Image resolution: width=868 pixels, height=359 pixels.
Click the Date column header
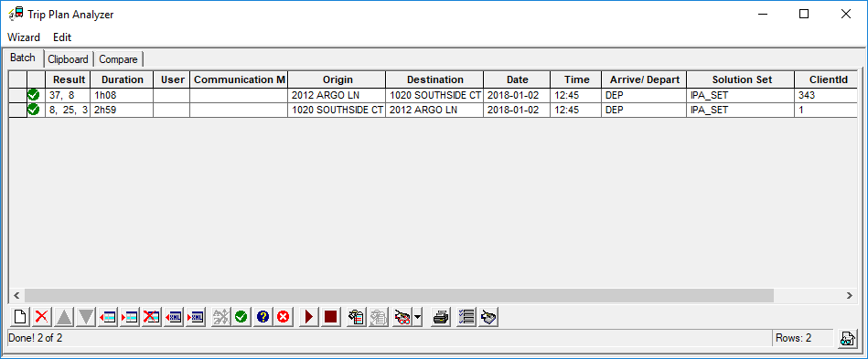(x=517, y=79)
